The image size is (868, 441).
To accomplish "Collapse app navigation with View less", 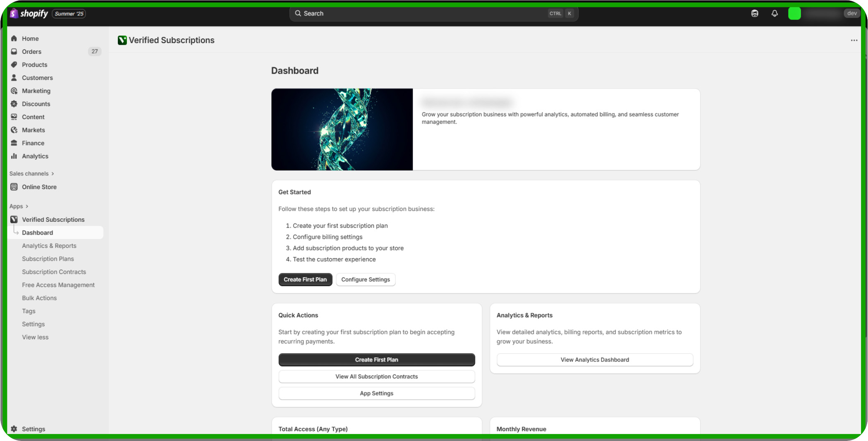I will point(35,337).
